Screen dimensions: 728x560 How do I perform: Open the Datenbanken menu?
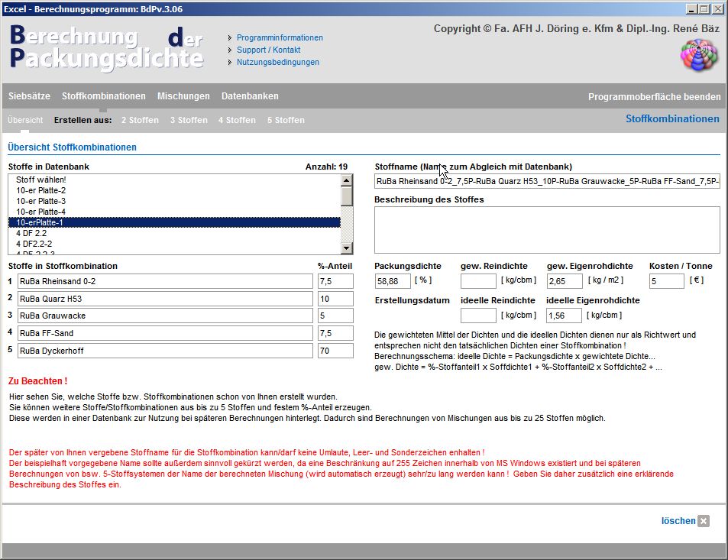click(250, 96)
